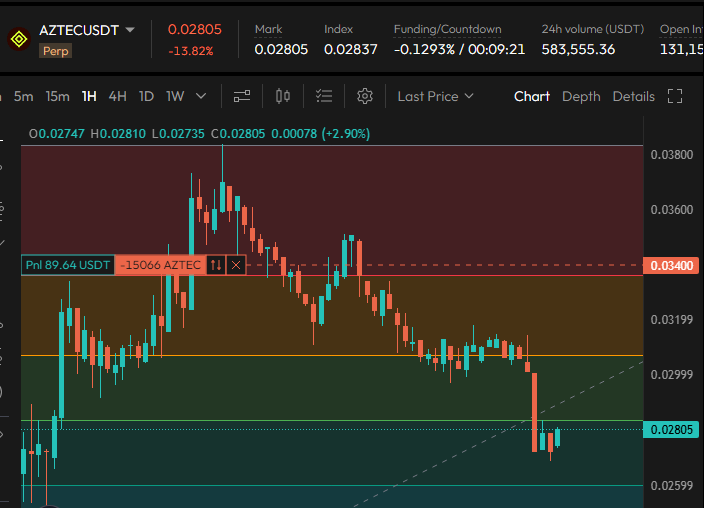Click the Pnl 89.64 USDT label

coord(68,265)
